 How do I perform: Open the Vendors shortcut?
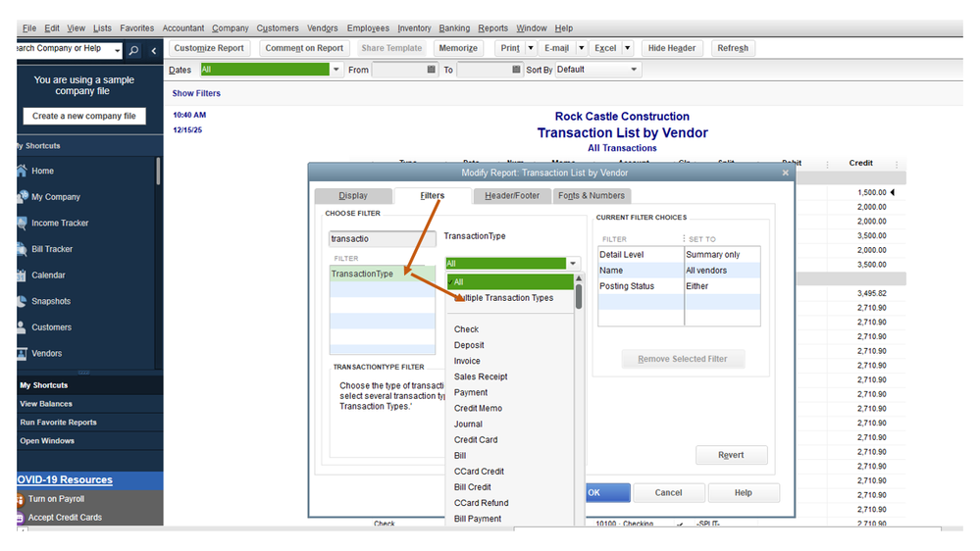coord(46,354)
